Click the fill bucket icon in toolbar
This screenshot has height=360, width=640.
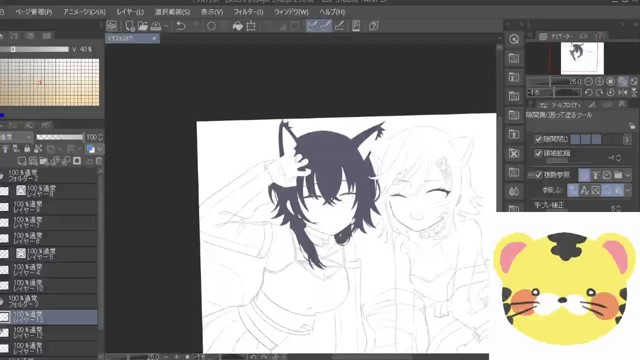238,26
